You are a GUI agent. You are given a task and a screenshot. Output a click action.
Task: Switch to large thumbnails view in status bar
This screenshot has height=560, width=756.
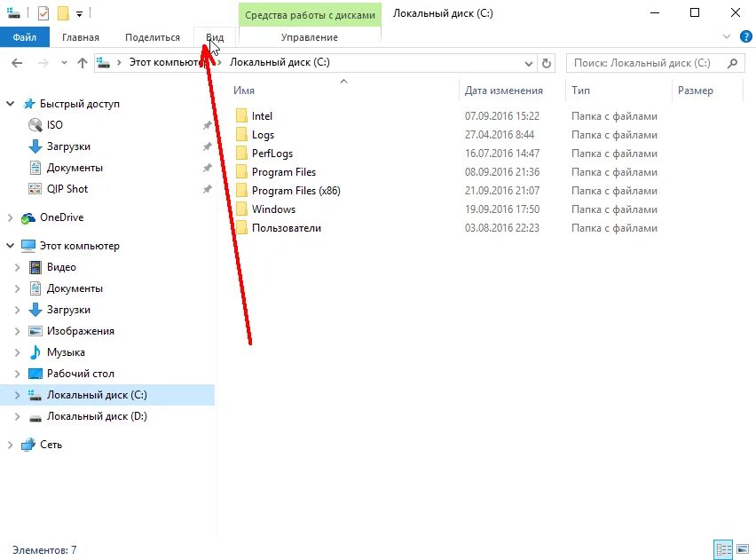click(743, 549)
